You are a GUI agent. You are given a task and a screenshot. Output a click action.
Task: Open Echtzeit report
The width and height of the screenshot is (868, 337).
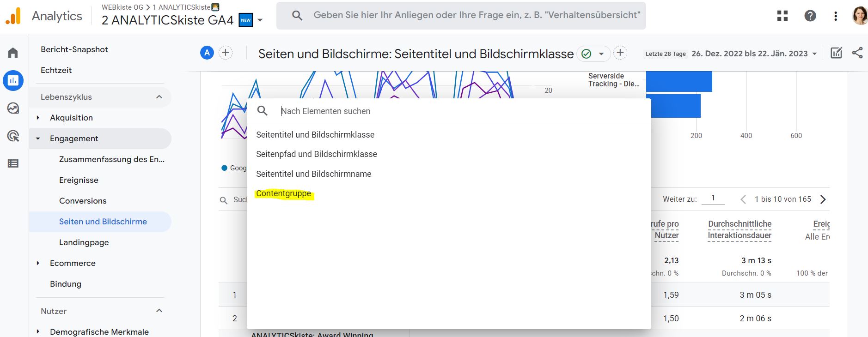click(x=56, y=70)
